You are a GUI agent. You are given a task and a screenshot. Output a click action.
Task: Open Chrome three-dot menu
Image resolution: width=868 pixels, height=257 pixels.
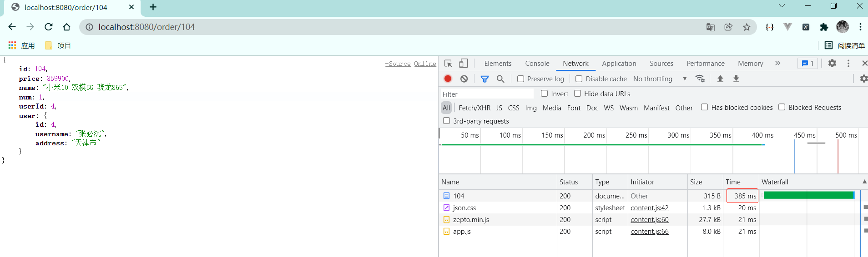tap(860, 27)
